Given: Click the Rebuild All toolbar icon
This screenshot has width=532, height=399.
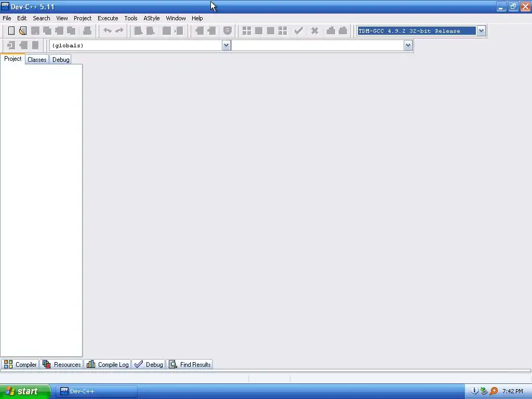Looking at the screenshot, I should (x=283, y=31).
